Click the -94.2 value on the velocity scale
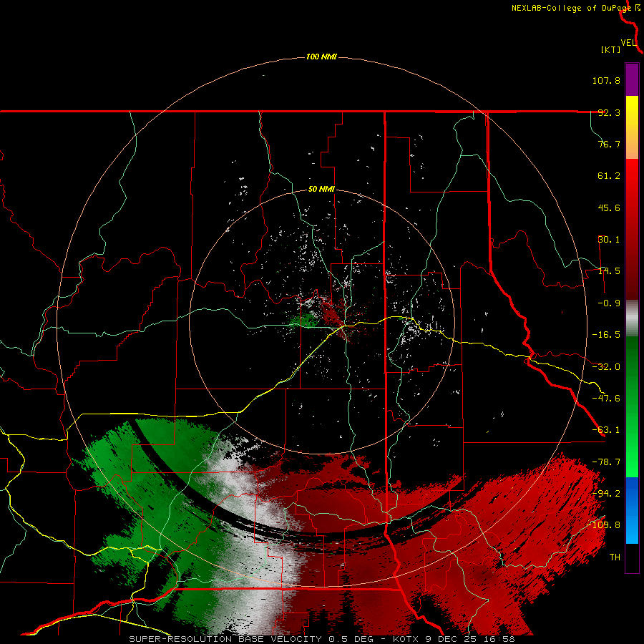 (606, 494)
